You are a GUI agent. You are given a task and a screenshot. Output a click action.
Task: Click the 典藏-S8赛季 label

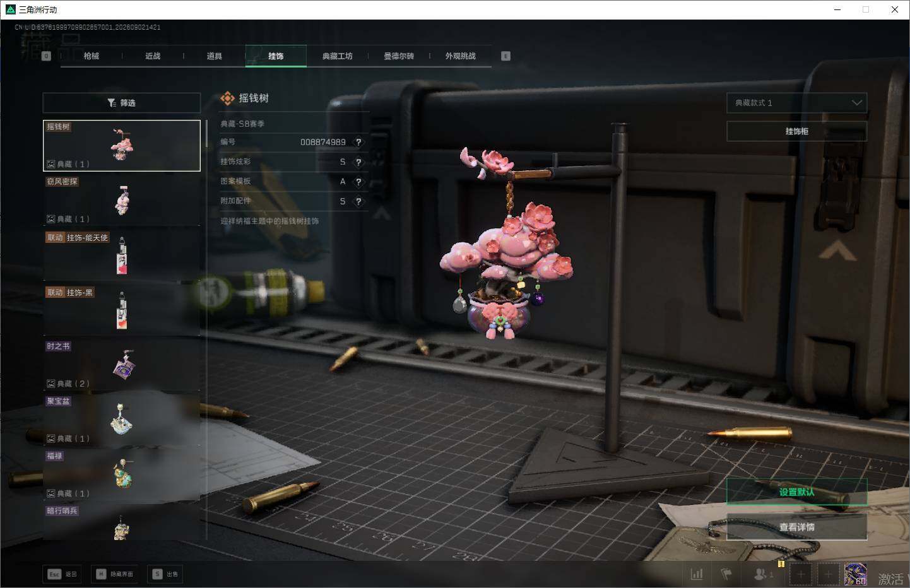(x=242, y=124)
